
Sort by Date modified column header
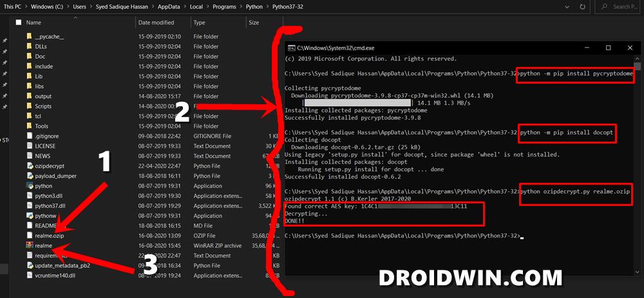pyautogui.click(x=156, y=23)
